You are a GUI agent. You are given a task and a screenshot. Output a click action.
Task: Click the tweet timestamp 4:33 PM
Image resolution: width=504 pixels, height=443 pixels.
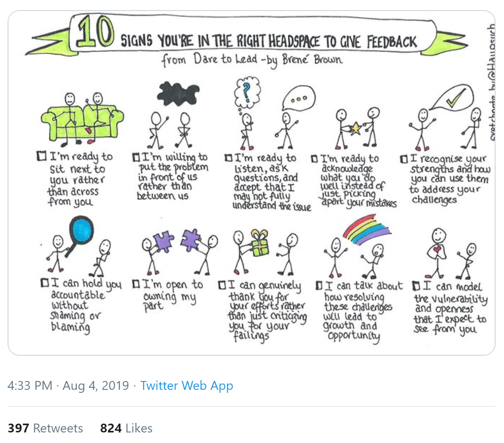pos(30,386)
